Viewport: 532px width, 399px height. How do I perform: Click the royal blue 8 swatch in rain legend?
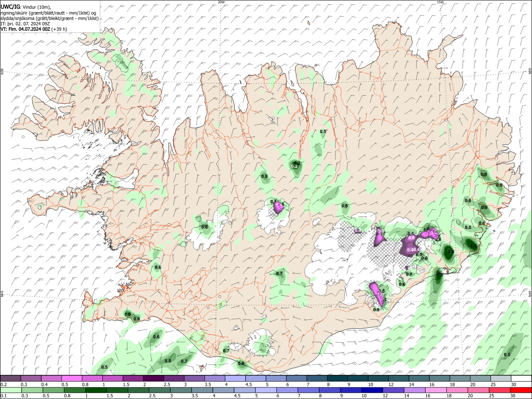(330, 390)
